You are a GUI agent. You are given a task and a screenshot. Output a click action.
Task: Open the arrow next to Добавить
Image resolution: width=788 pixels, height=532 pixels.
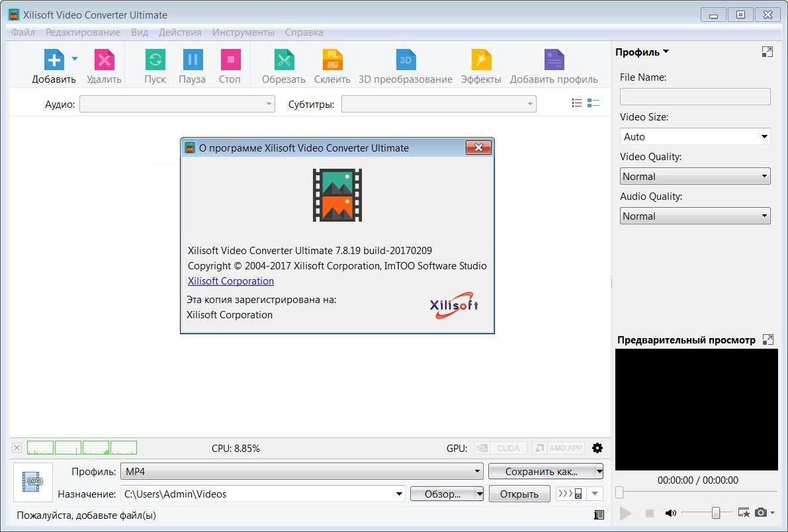coord(75,59)
